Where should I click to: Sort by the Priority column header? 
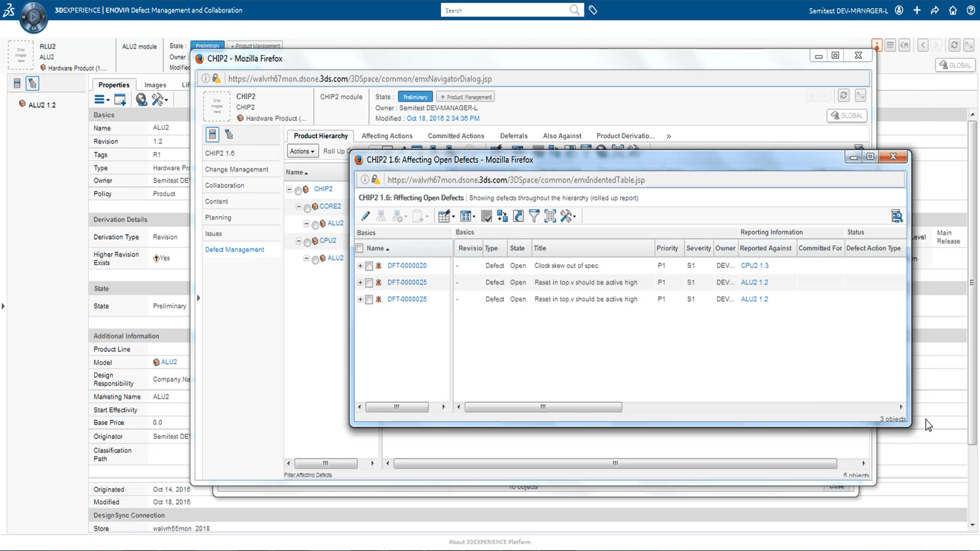667,248
